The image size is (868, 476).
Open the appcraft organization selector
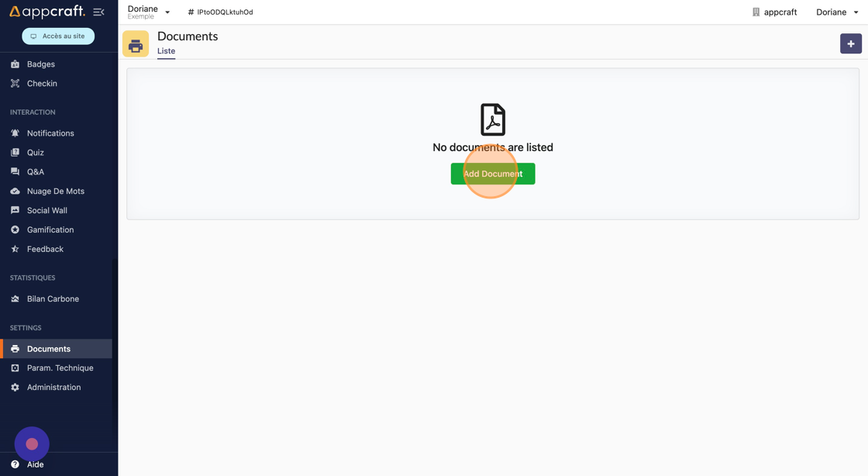pos(774,12)
